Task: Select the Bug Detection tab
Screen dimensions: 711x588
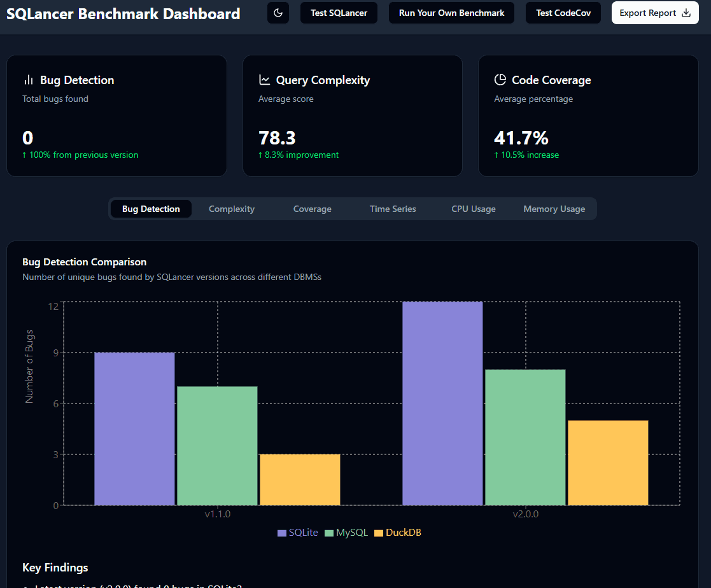Action: point(151,209)
